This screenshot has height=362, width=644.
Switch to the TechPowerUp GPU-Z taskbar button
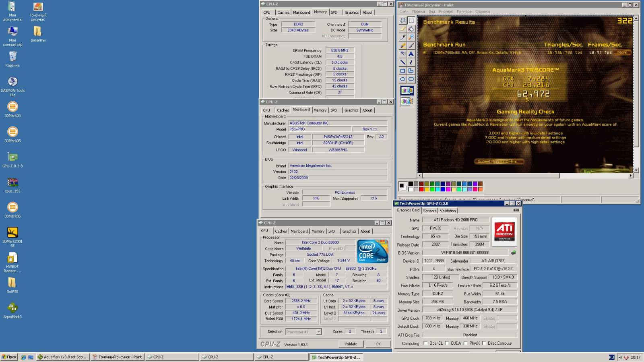click(336, 357)
